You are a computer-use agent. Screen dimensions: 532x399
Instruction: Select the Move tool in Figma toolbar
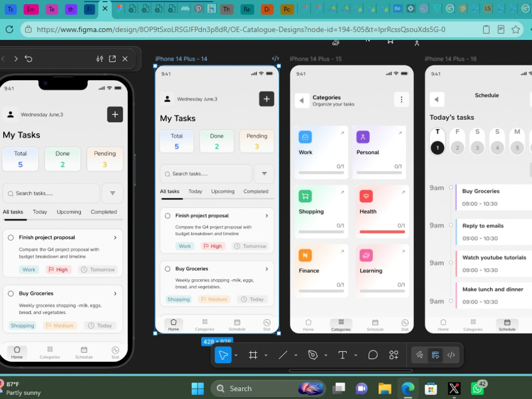coord(223,355)
